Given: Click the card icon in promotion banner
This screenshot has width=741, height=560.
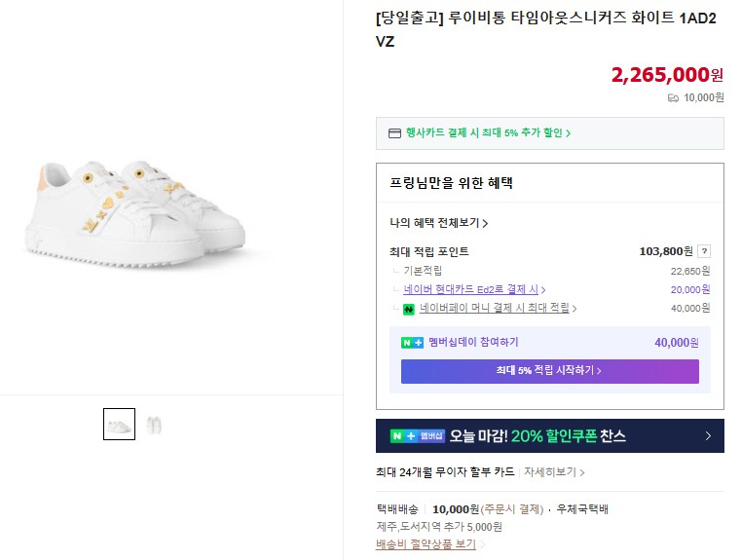Looking at the screenshot, I should pyautogui.click(x=394, y=133).
